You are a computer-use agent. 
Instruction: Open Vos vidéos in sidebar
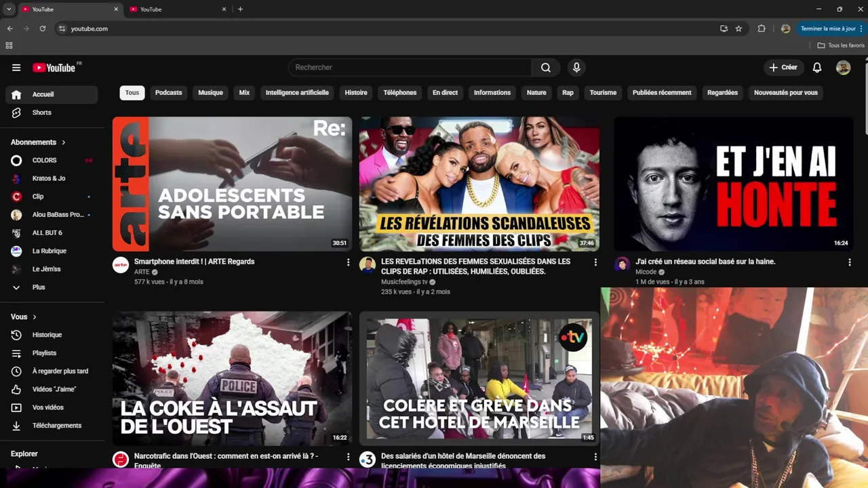point(52,407)
